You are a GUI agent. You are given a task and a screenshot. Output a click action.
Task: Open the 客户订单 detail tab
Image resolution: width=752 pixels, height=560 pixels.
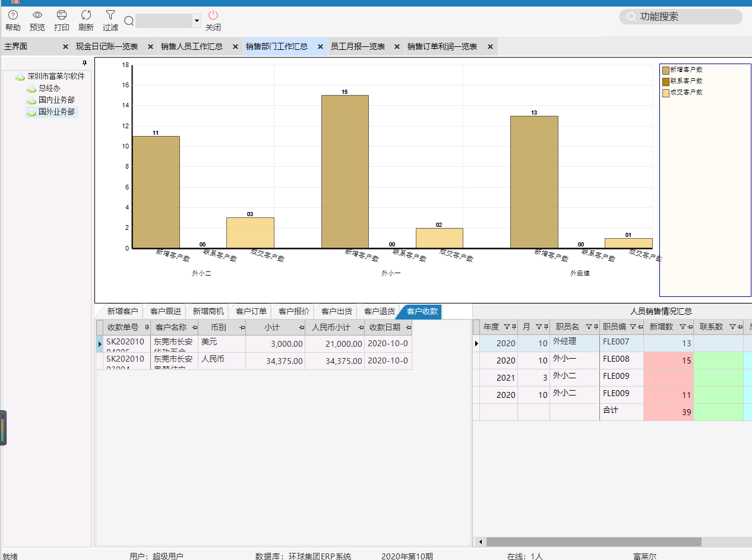(251, 311)
